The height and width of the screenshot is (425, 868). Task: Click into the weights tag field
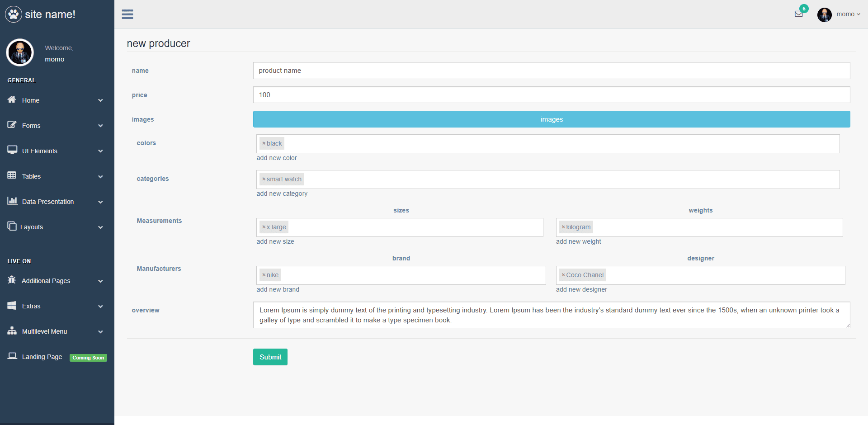coord(699,227)
